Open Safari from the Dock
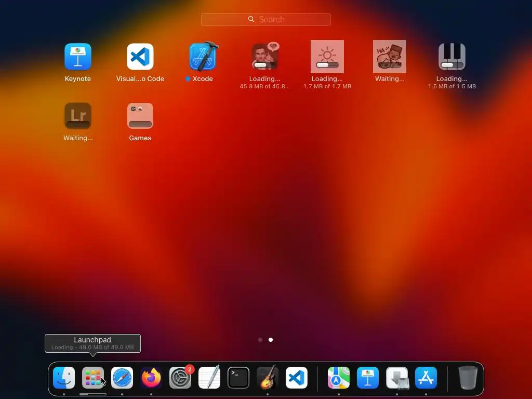 pyautogui.click(x=122, y=378)
